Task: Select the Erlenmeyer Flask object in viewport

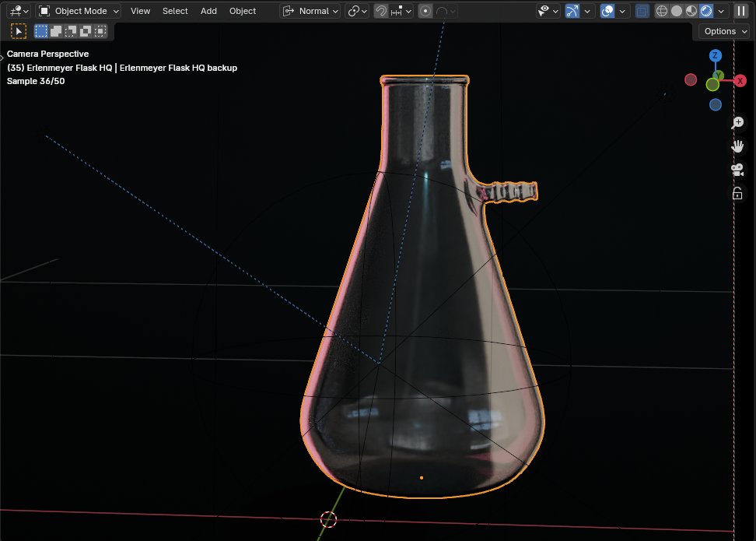Action: tap(424, 350)
